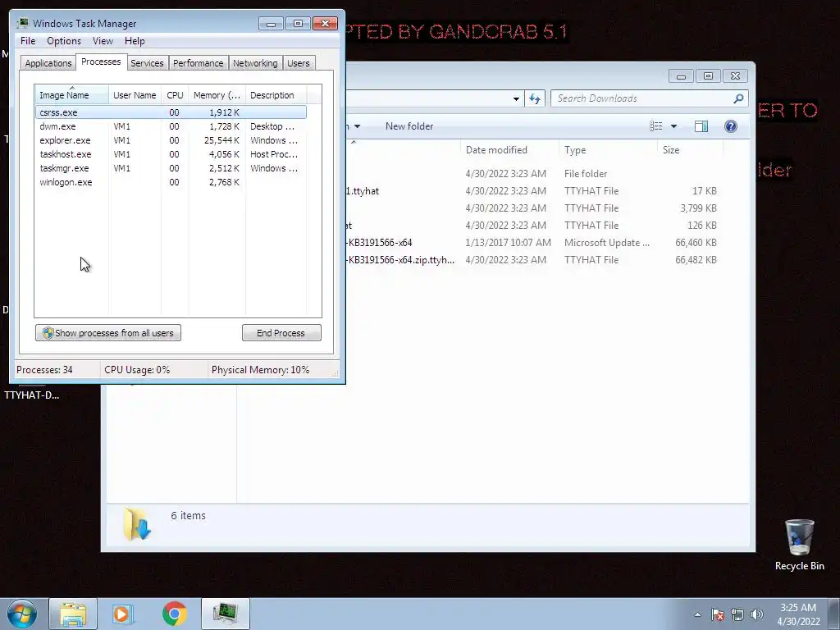
Task: Click Processes: 34 in status bar
Action: pyautogui.click(x=44, y=370)
